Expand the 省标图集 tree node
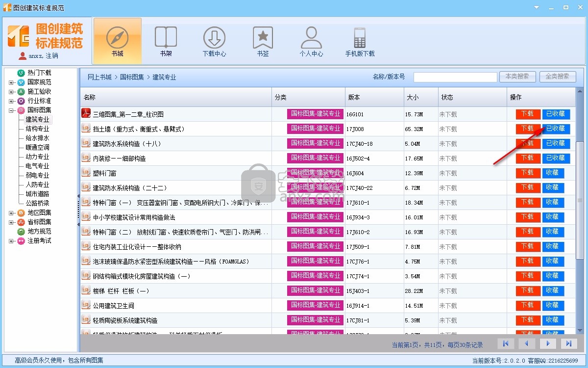 click(x=11, y=222)
